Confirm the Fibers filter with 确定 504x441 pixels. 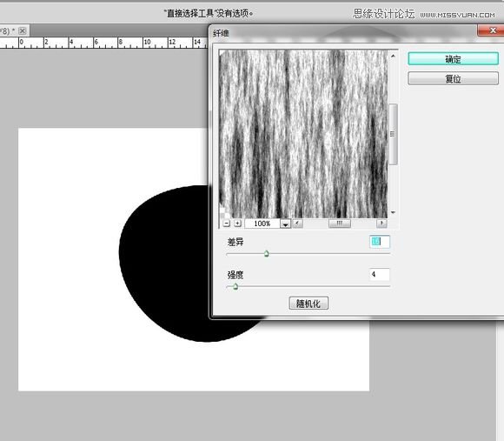453,59
